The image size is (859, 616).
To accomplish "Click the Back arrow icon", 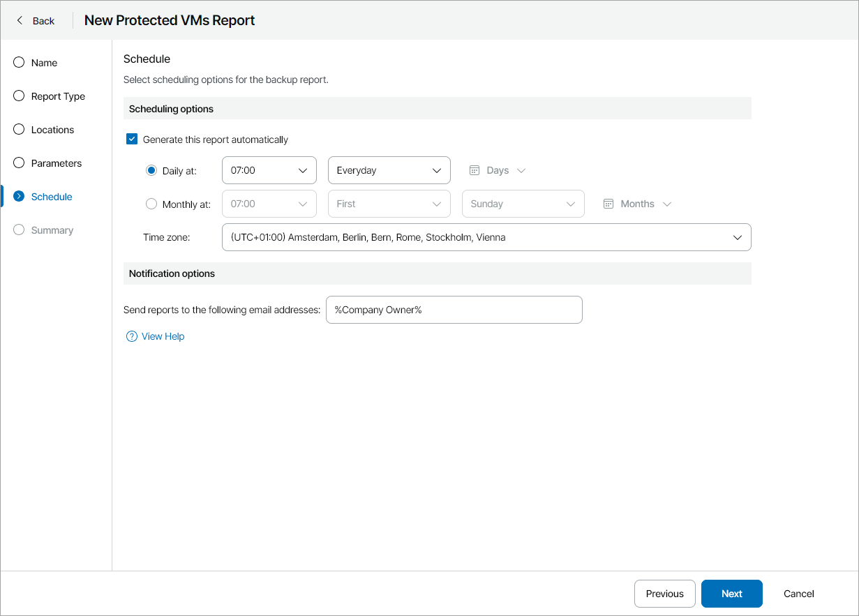I will pyautogui.click(x=20, y=20).
